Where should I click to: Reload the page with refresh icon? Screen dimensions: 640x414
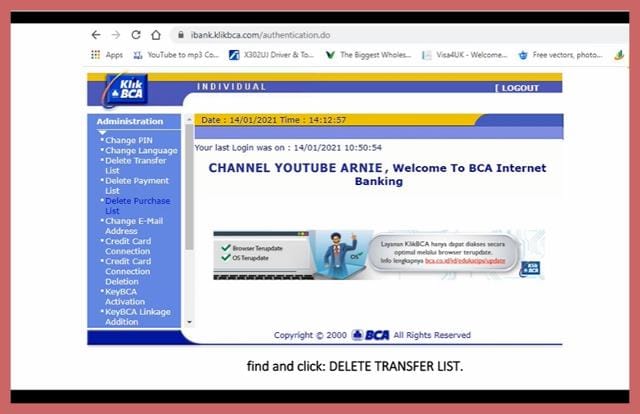(136, 34)
